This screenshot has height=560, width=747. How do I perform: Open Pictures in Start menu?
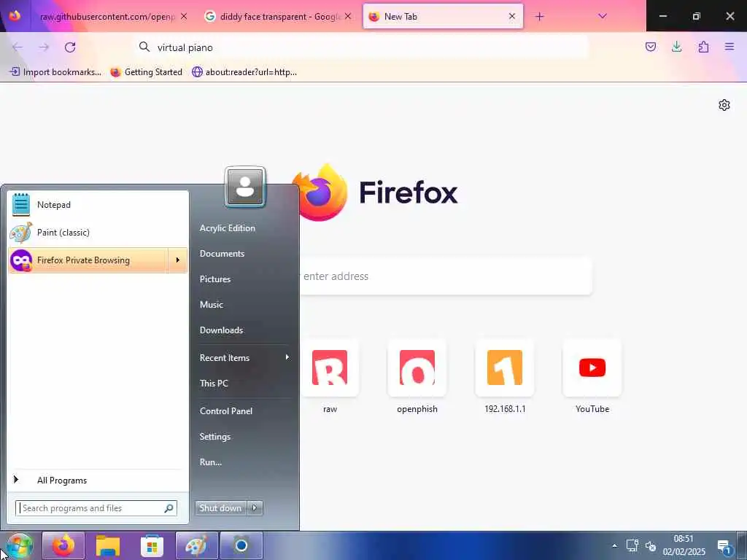[x=215, y=279]
